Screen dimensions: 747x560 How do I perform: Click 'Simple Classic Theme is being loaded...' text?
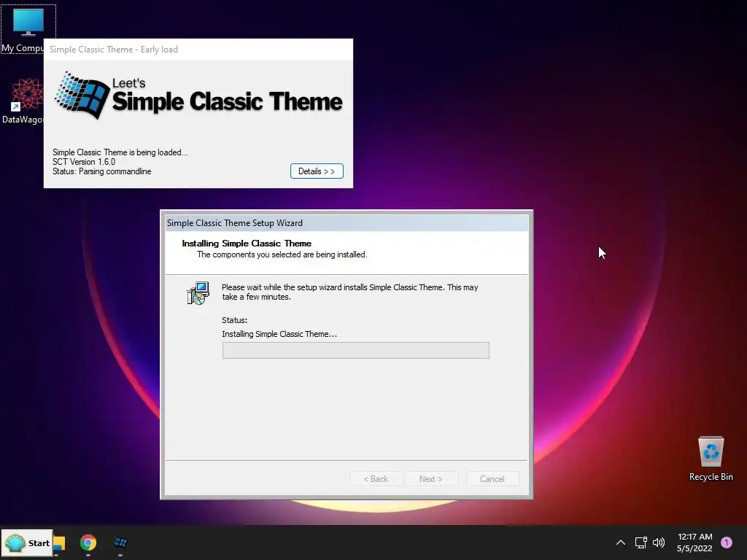coord(120,152)
